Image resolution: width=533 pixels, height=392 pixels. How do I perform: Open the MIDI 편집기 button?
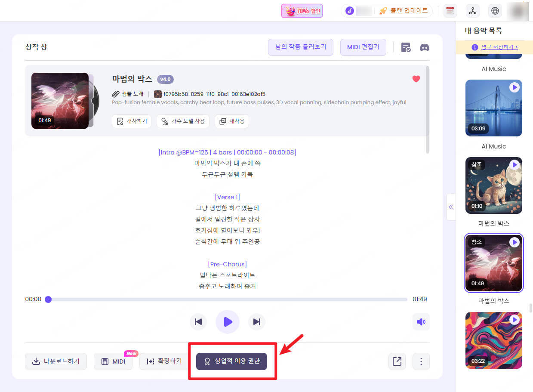point(363,47)
